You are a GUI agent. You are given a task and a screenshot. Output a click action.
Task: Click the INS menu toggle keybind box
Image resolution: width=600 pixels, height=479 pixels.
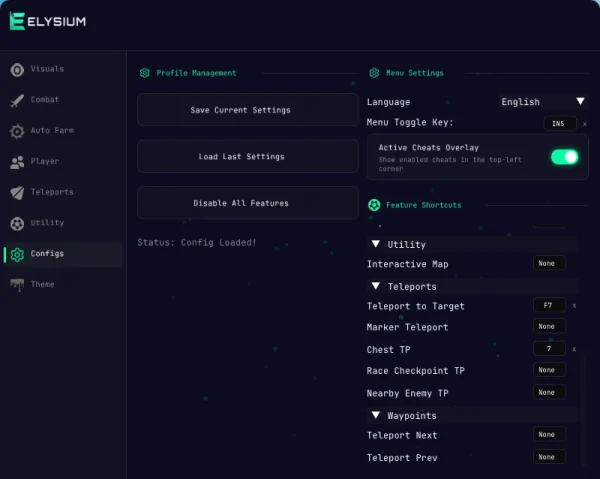560,124
